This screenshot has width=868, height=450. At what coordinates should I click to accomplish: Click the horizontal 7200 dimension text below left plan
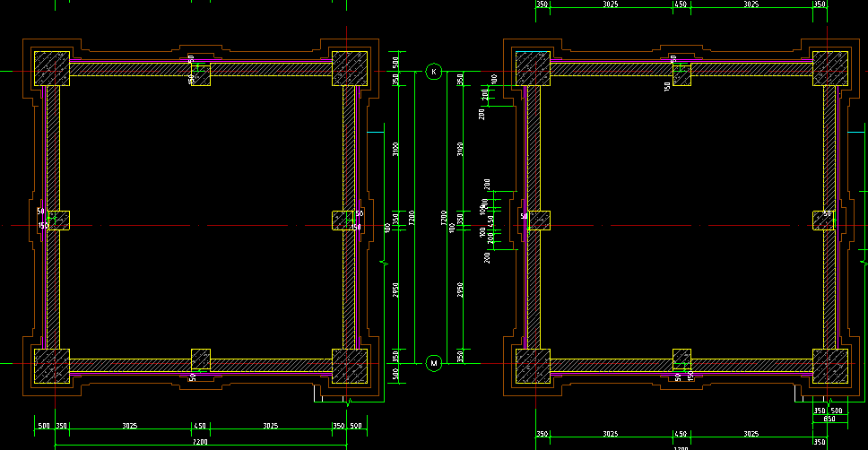tap(200, 442)
